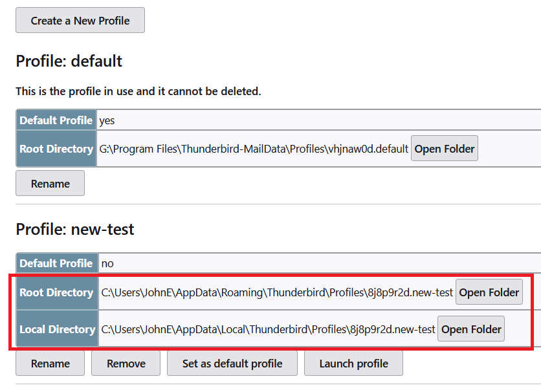
Task: Click the 'no' Default Profile value
Action: click(107, 263)
